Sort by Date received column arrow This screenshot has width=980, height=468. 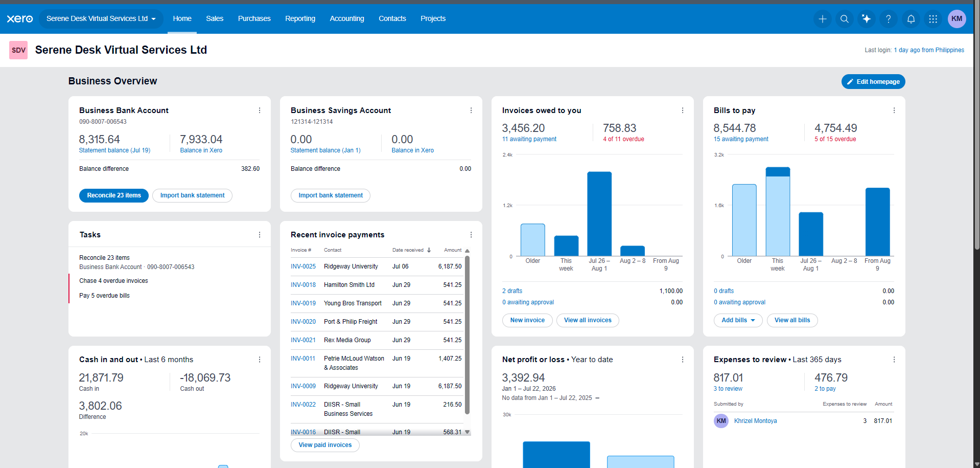(429, 250)
